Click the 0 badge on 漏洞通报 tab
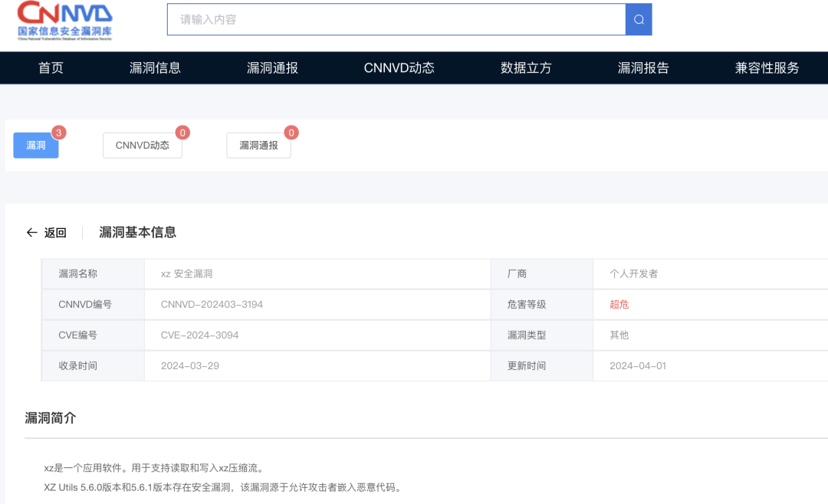The height and width of the screenshot is (504, 828). point(291,133)
